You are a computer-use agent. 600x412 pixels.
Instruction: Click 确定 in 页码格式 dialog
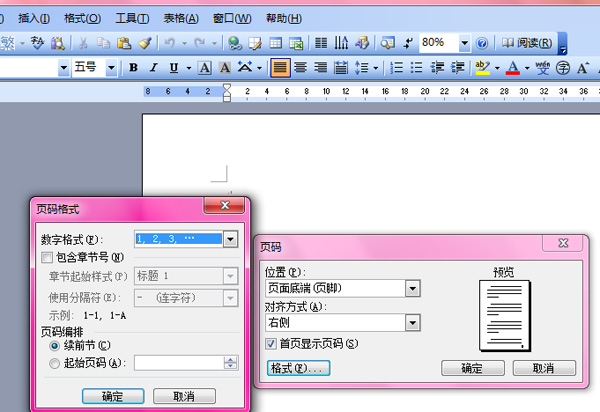click(x=113, y=396)
